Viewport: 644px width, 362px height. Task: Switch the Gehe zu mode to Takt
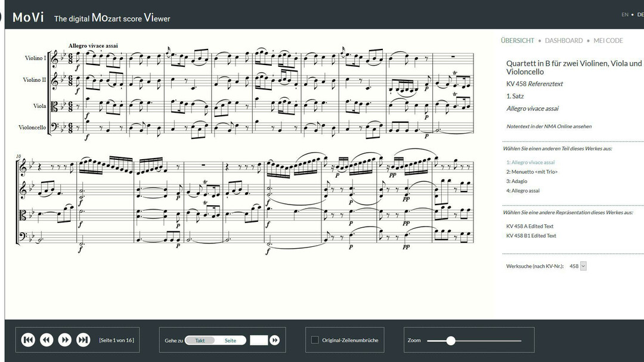point(200,339)
